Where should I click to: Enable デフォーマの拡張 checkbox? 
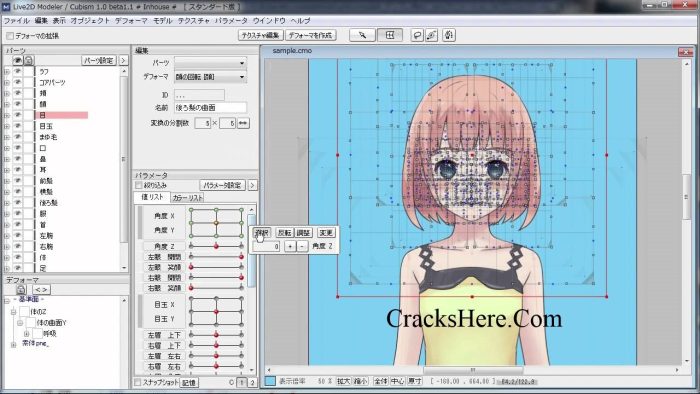tap(10, 36)
